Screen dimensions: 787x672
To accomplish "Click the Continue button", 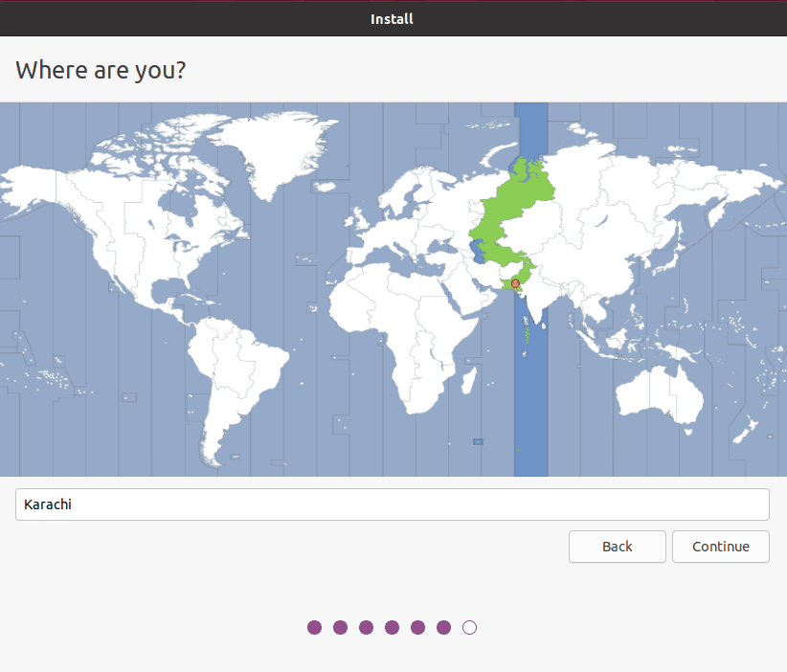I will pyautogui.click(x=720, y=547).
